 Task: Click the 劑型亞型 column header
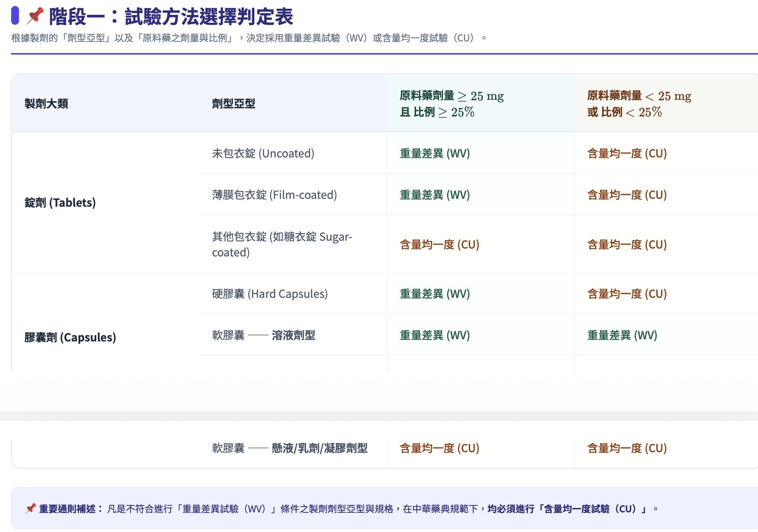tap(234, 103)
